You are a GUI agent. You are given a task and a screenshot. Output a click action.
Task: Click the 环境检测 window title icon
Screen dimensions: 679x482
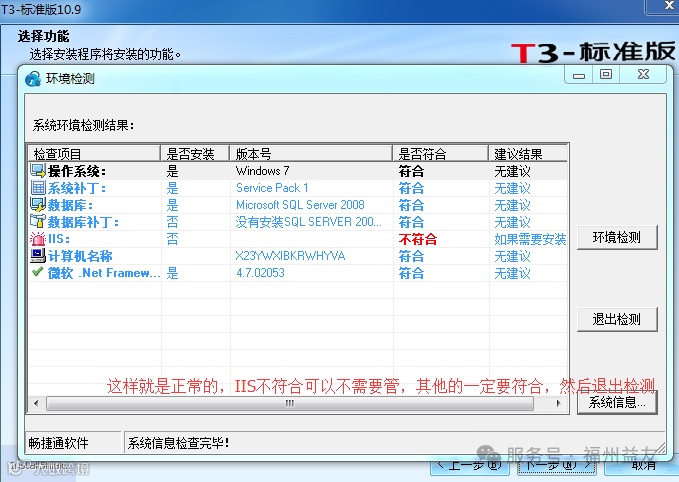[33, 79]
